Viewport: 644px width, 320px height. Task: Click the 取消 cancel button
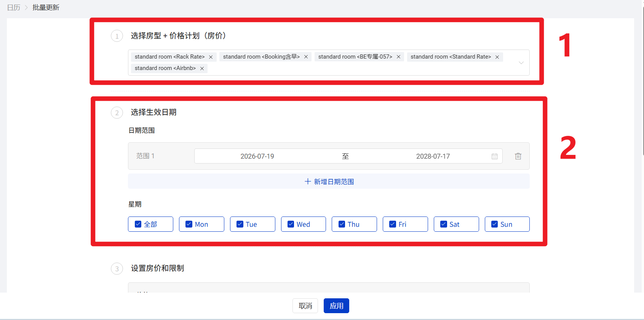click(305, 306)
